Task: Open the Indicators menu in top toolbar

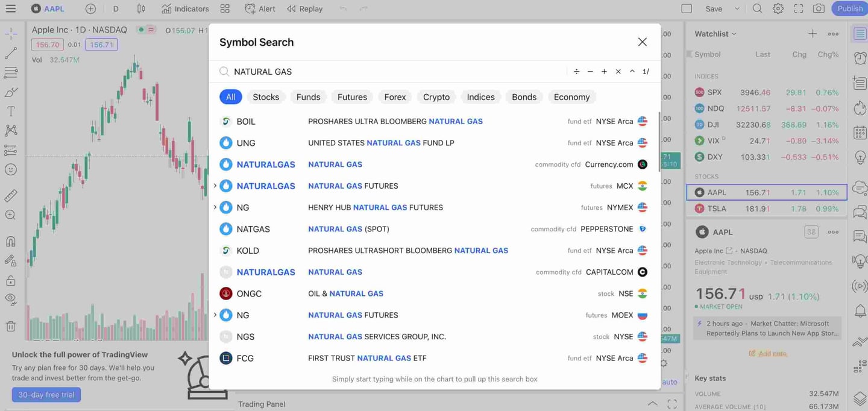Action: click(185, 8)
